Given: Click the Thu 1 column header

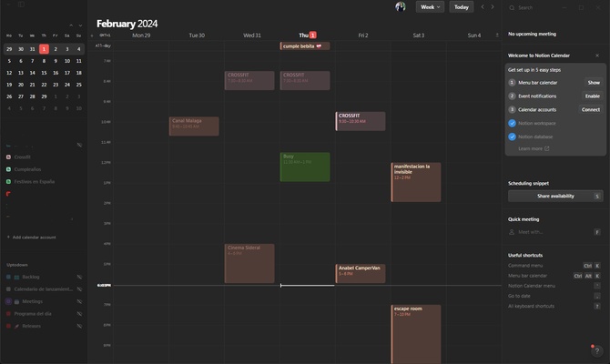Looking at the screenshot, I should click(x=308, y=35).
